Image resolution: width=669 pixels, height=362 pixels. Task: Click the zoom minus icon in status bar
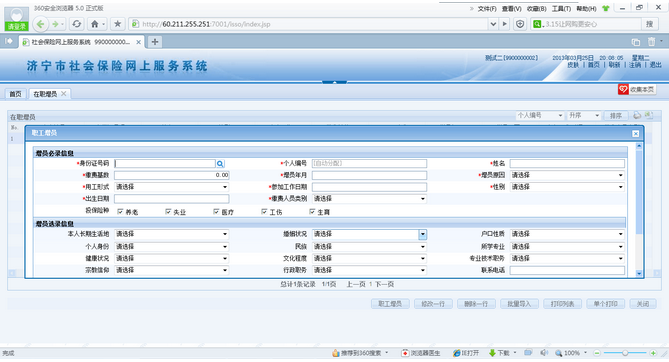tap(597, 353)
